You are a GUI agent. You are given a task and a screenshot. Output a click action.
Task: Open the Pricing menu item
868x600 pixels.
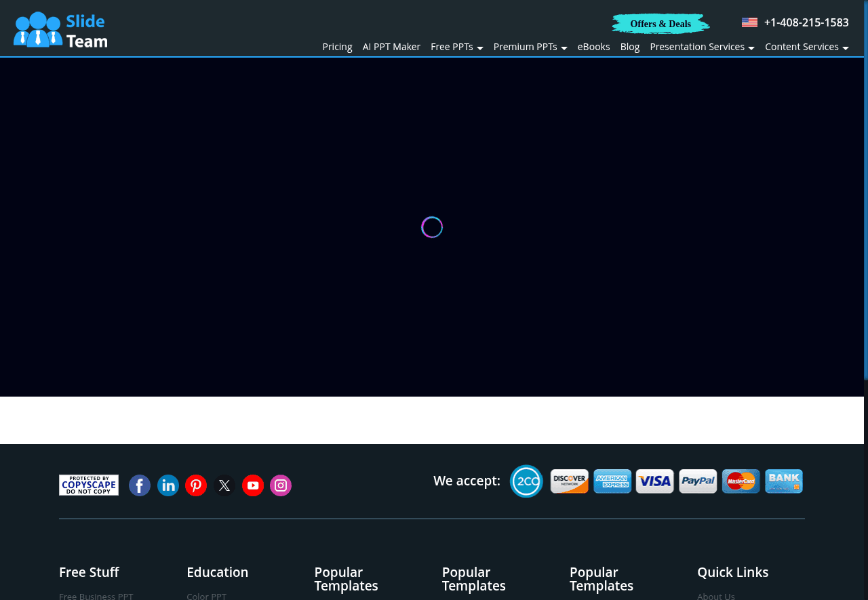[337, 47]
